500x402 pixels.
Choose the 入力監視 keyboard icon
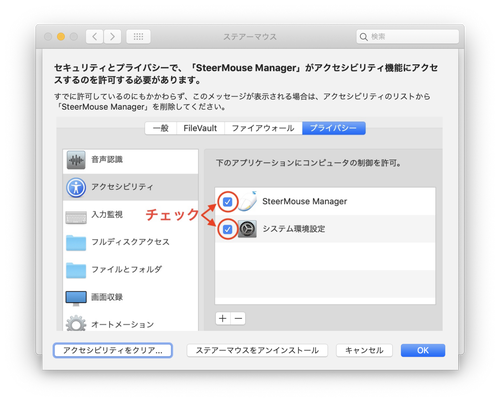tap(76, 217)
